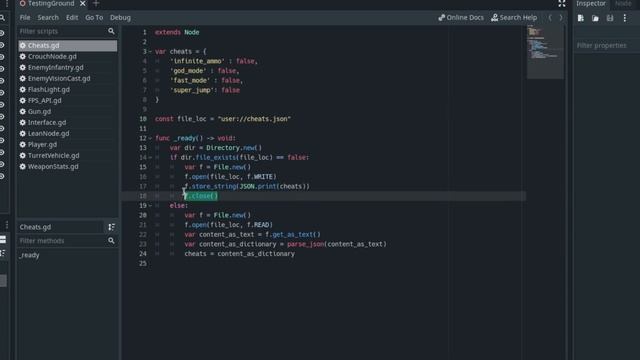Jump to _ready in methods list
This screenshot has height=360, width=640.
(29, 255)
